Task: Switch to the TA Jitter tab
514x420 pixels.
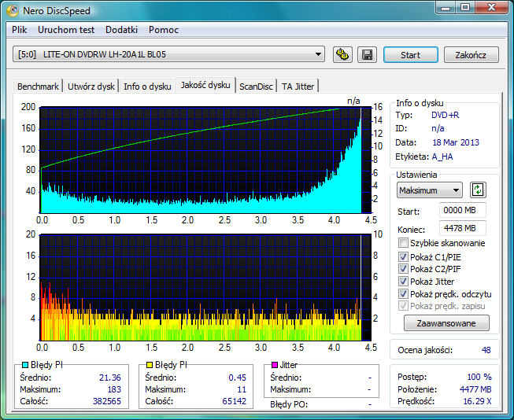Action: [298, 87]
